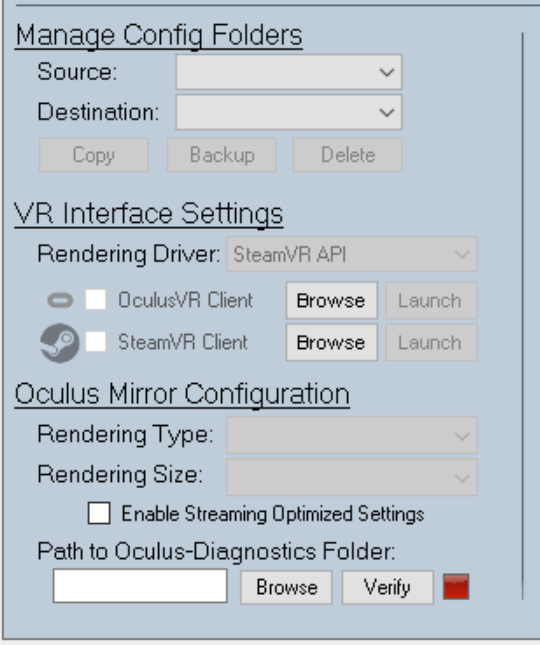Open the Rendering Size dropdown
The height and width of the screenshot is (645, 540).
click(352, 477)
